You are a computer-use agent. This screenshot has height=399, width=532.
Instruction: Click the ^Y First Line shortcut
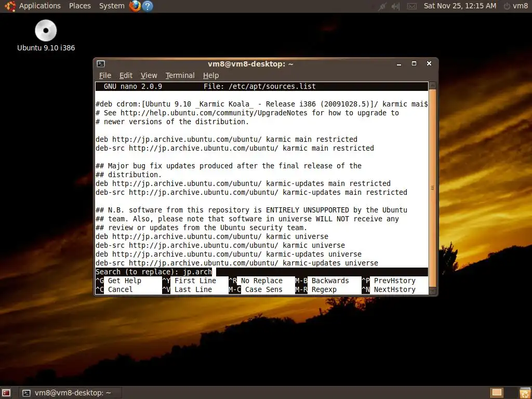(189, 281)
